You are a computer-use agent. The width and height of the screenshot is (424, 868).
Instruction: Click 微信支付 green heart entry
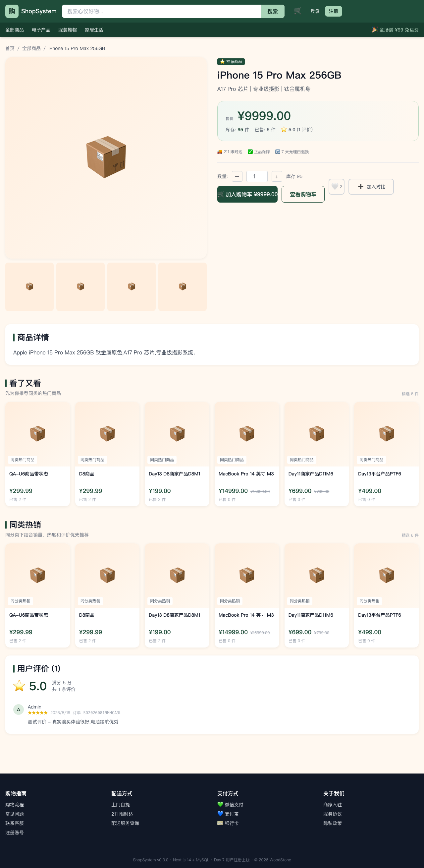point(230,804)
